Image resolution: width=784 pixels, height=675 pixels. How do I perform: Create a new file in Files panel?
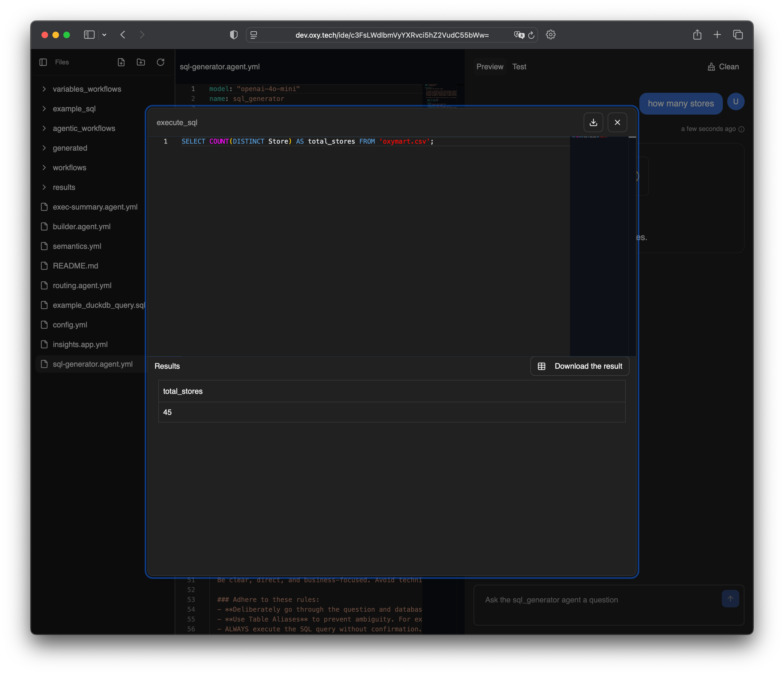(121, 62)
